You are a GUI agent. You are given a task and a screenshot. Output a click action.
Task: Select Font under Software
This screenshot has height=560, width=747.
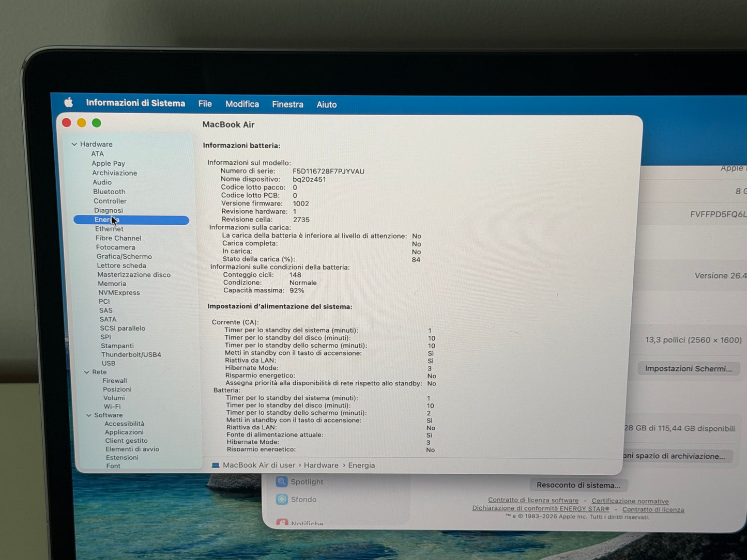pyautogui.click(x=113, y=466)
